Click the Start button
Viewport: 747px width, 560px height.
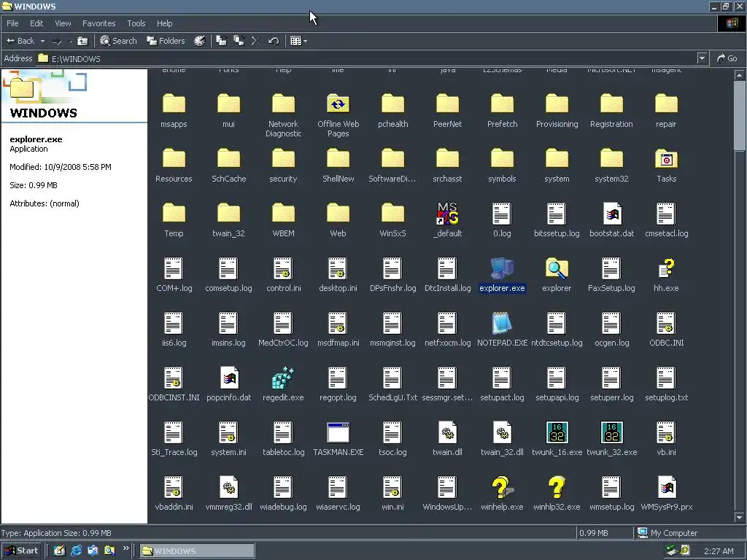[22, 551]
